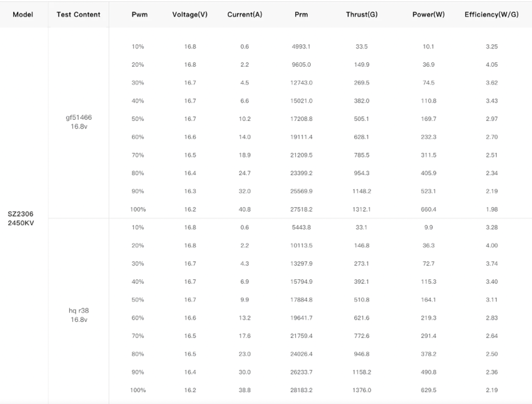Image resolution: width=532 pixels, height=404 pixels.
Task: Click the 40.8 current value
Action: pyautogui.click(x=244, y=209)
